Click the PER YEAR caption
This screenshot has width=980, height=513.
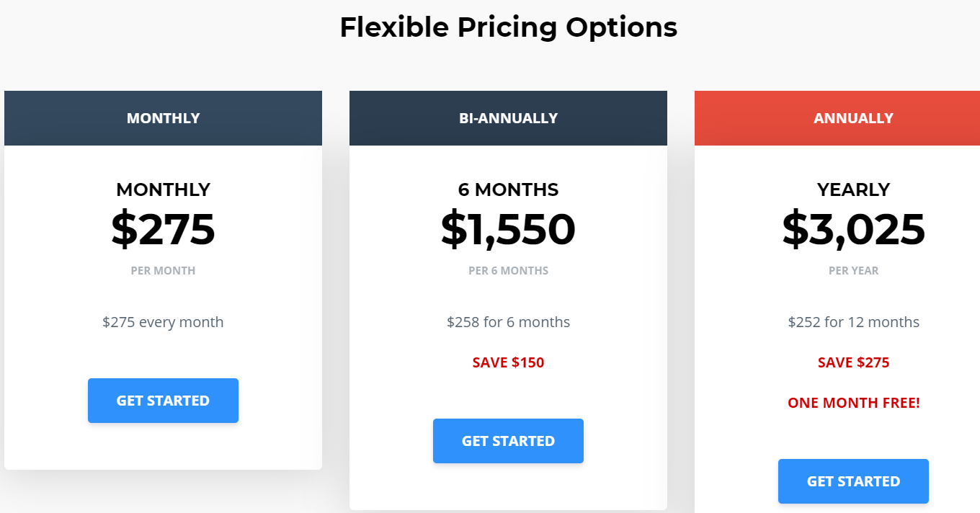853,271
